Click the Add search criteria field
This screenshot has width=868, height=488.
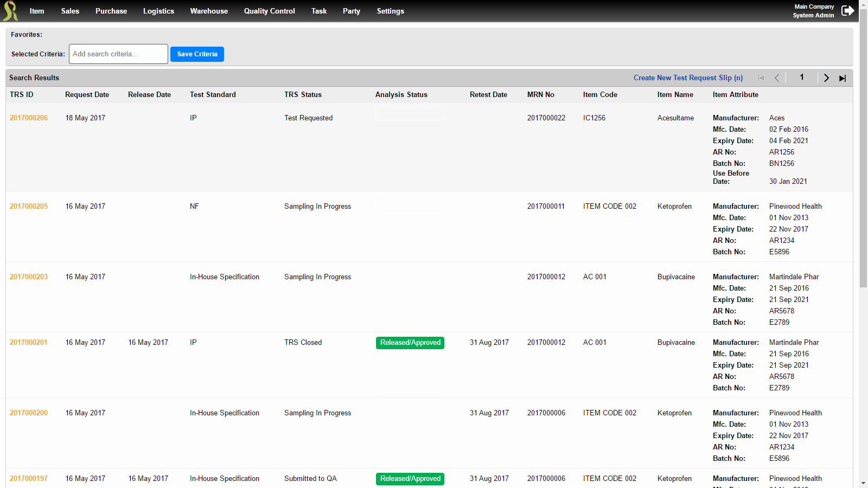118,54
